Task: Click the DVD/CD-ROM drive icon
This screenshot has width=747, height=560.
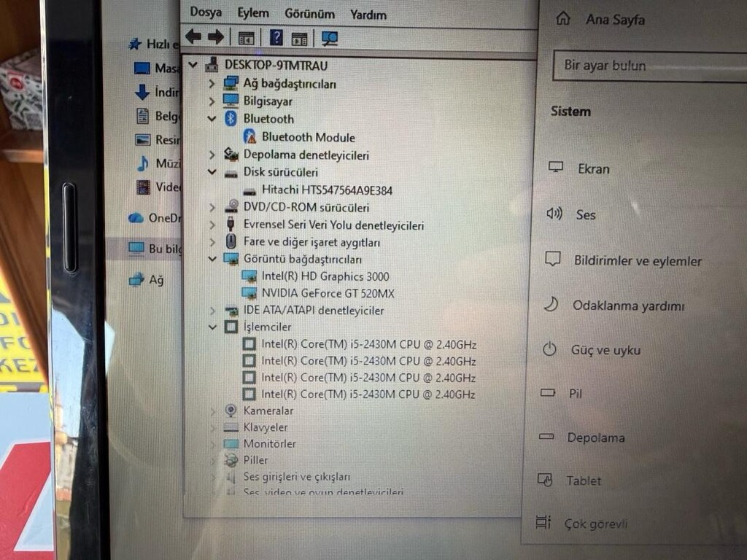Action: pos(231,206)
